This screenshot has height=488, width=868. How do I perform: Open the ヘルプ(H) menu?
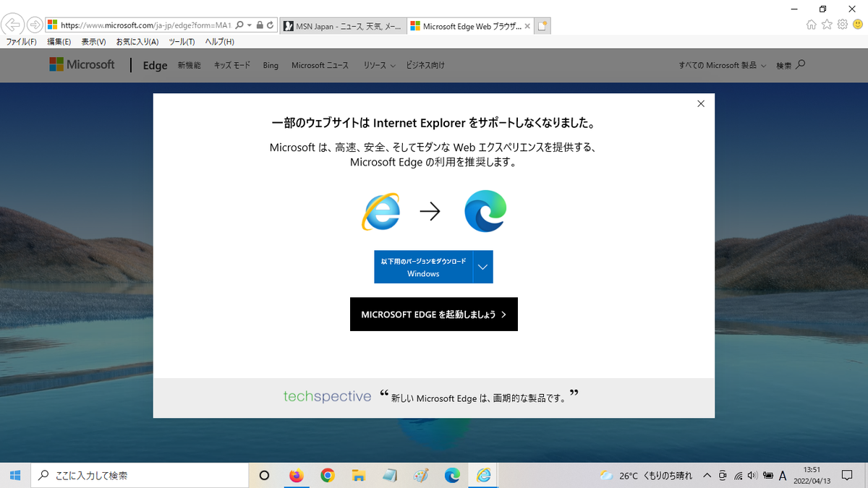[220, 42]
